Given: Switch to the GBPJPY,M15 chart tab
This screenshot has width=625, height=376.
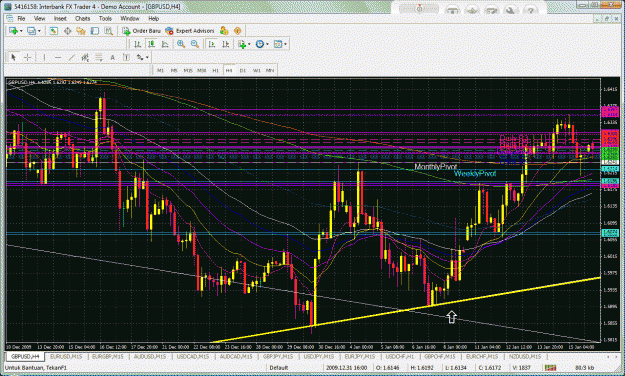Looking at the screenshot, I should (277, 356).
